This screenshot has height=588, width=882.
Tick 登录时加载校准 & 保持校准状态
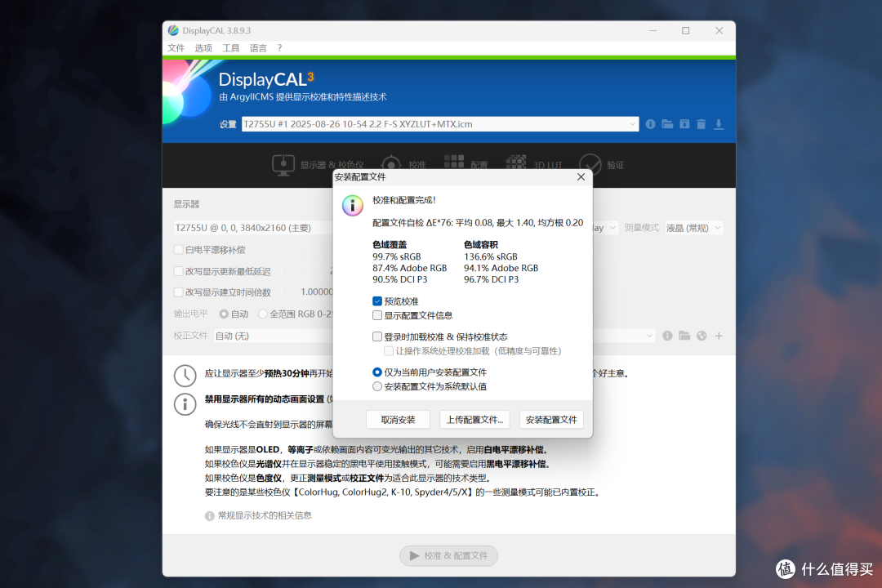377,336
